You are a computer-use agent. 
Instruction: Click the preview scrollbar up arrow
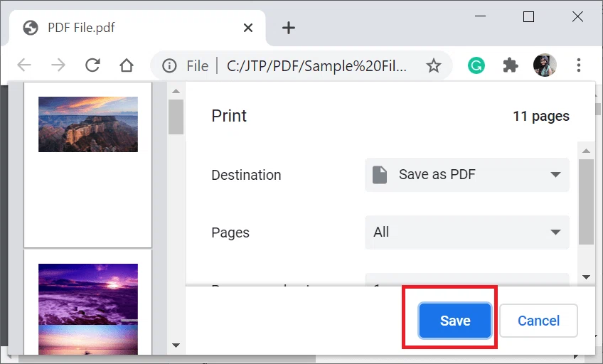click(176, 91)
